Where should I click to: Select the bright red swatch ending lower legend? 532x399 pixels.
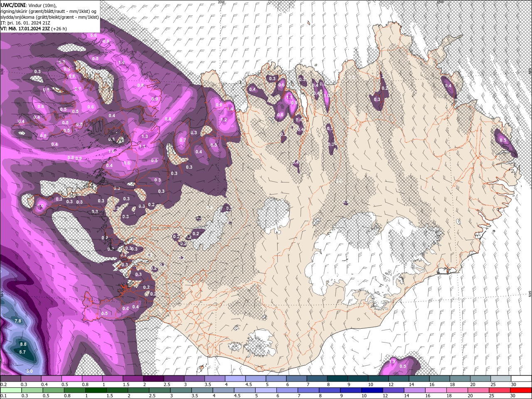click(x=521, y=390)
